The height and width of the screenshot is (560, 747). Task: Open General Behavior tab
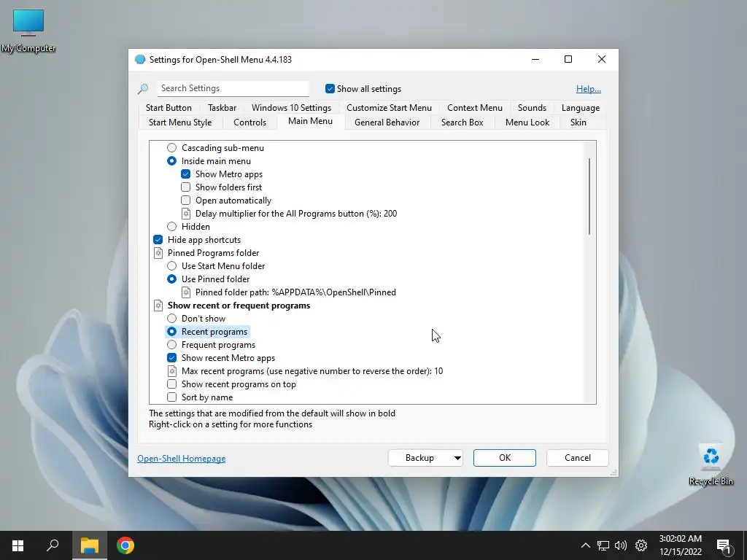click(x=387, y=122)
